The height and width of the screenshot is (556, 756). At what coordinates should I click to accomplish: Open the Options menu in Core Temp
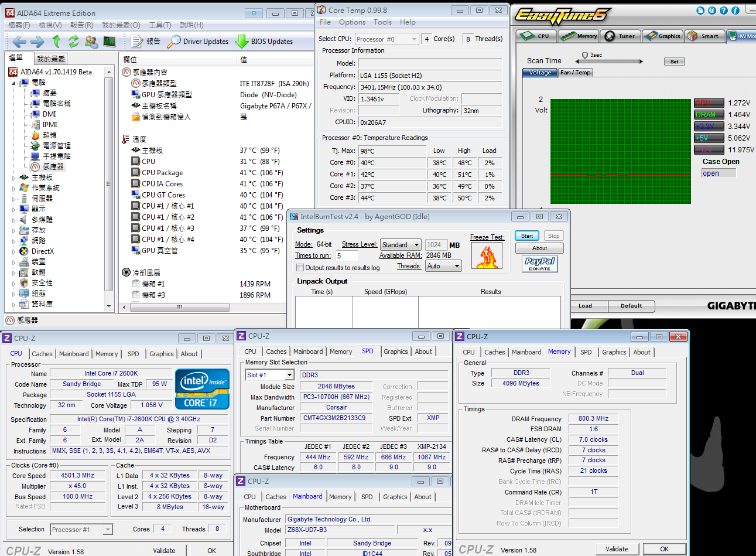pyautogui.click(x=352, y=22)
